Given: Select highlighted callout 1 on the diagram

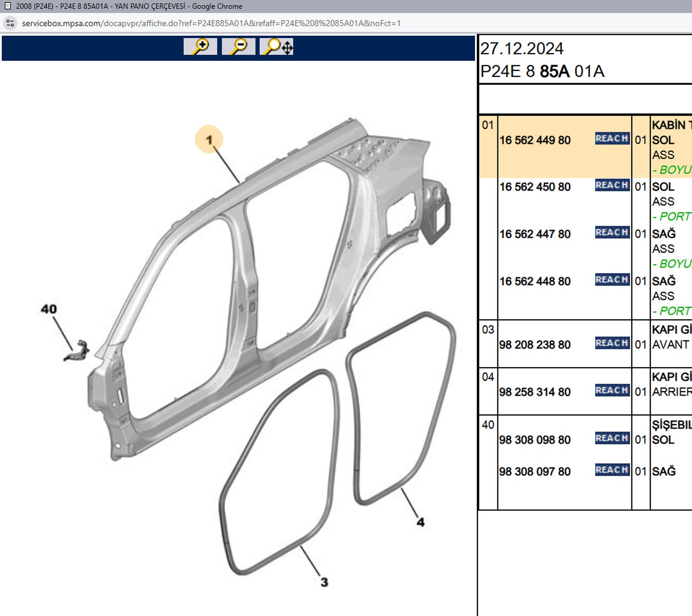Looking at the screenshot, I should pyautogui.click(x=209, y=140).
